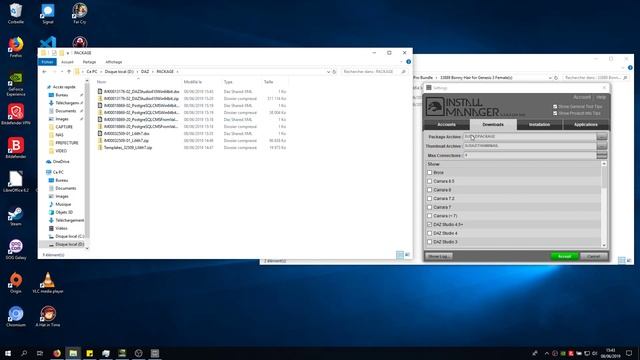Open taskbar search magnifier
This screenshot has height=360, width=640.
[24, 353]
